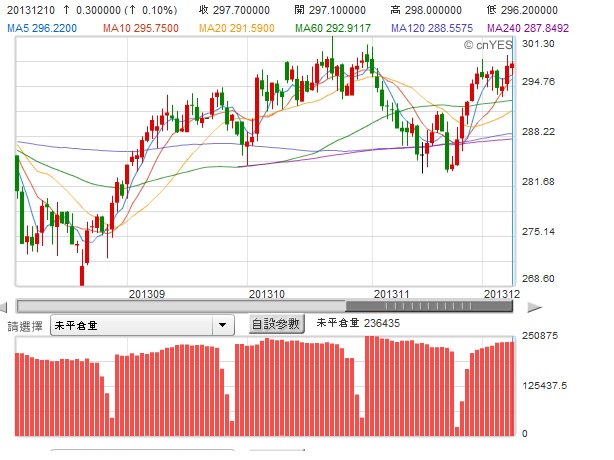Click the opening price 297.100000
Viewport: 614px width, 460px height.
337,10
